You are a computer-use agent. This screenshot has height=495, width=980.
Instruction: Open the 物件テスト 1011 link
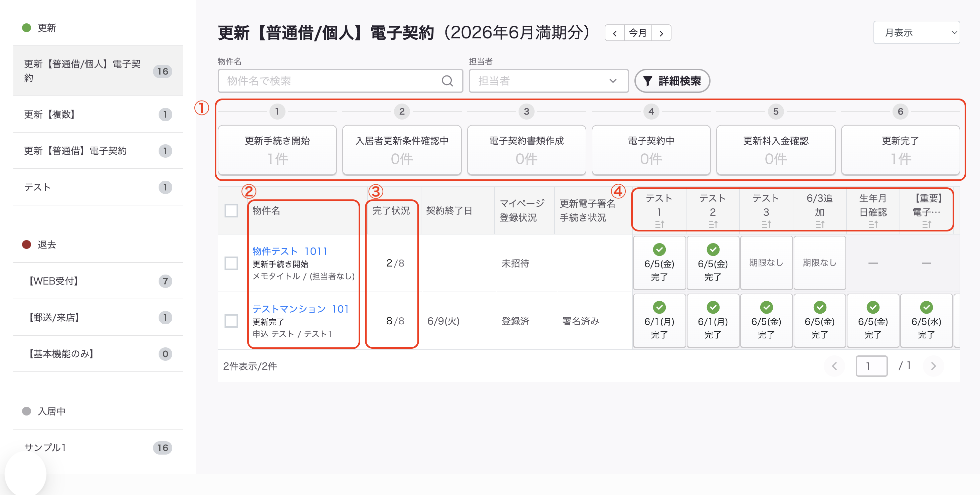290,251
